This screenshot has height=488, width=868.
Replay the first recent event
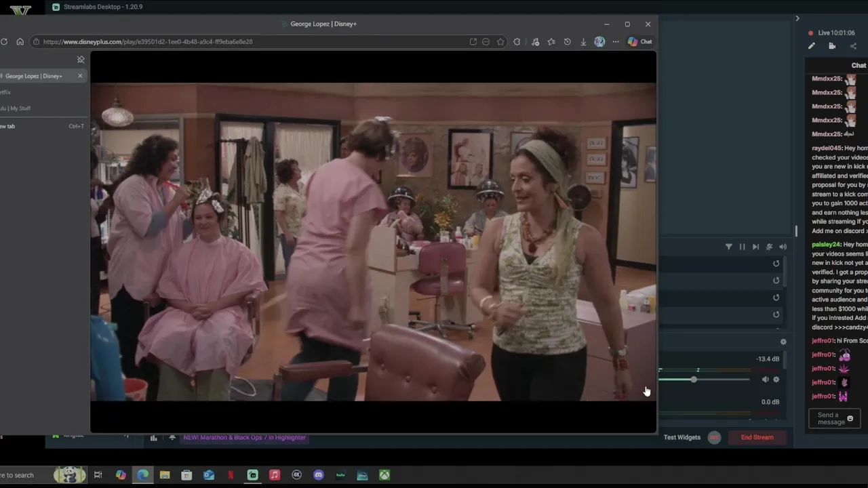(x=776, y=264)
